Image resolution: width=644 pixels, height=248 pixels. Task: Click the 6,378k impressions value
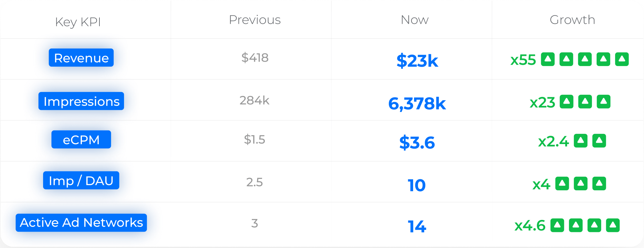click(417, 103)
